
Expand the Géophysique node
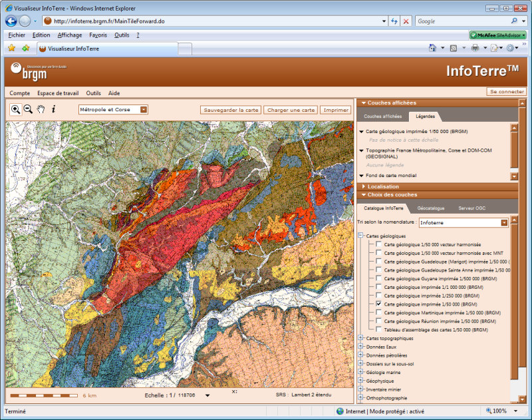coord(360,380)
